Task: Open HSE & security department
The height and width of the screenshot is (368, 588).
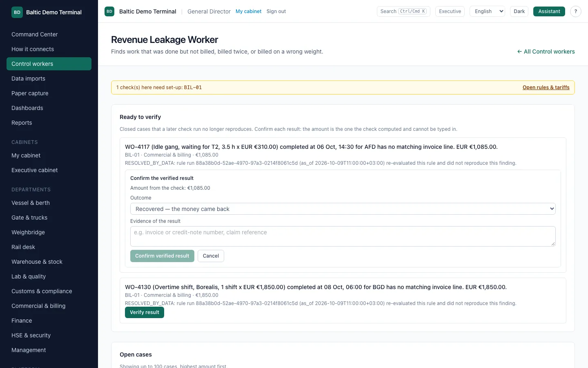Action: (49, 335)
